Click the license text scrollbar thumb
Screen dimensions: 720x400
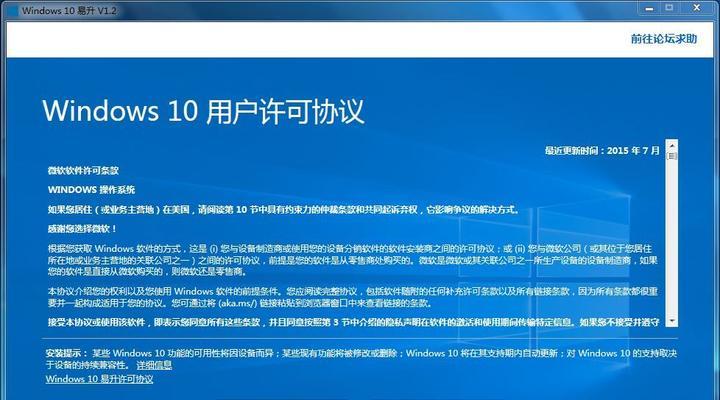tap(672, 157)
